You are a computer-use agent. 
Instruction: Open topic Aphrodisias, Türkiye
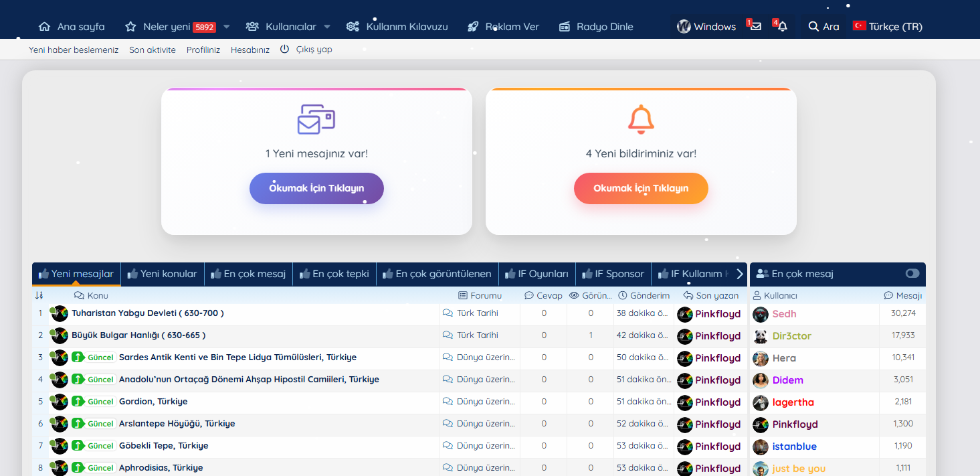click(x=161, y=468)
